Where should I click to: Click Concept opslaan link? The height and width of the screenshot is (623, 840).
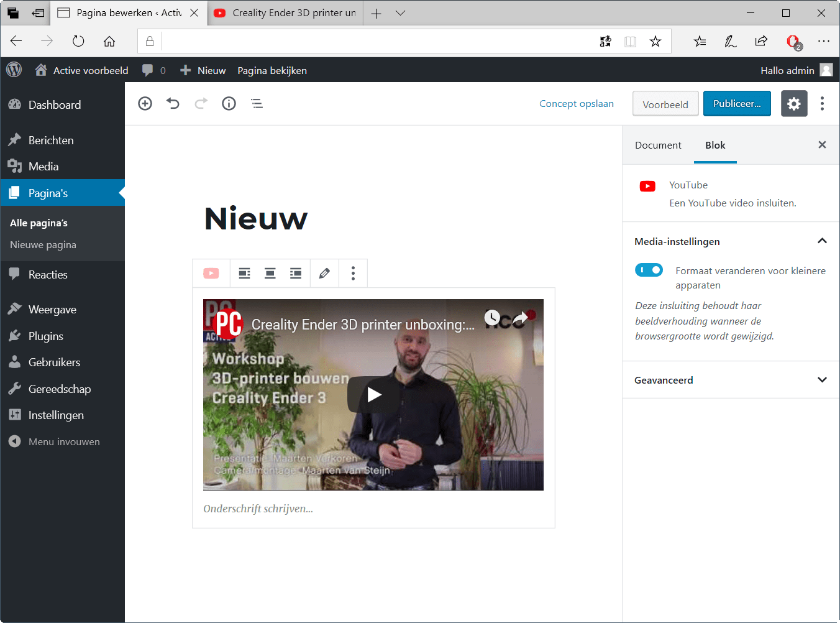[x=577, y=104]
